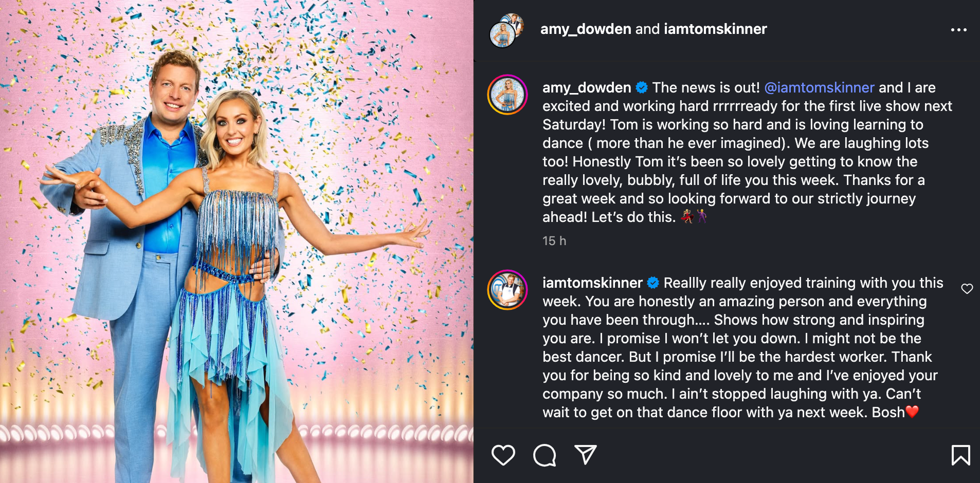Open amy_dowden's profile picture in the header
Image resolution: width=980 pixels, height=483 pixels.
click(504, 29)
